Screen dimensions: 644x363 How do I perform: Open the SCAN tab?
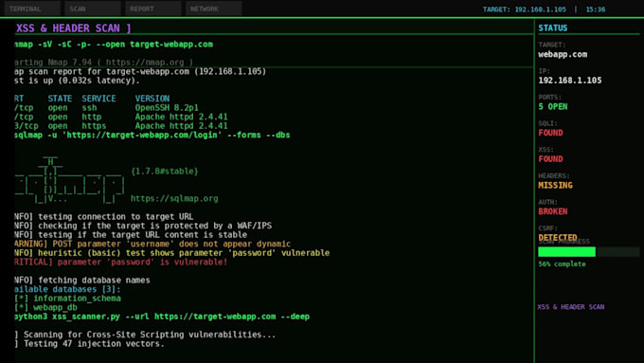pos(93,9)
